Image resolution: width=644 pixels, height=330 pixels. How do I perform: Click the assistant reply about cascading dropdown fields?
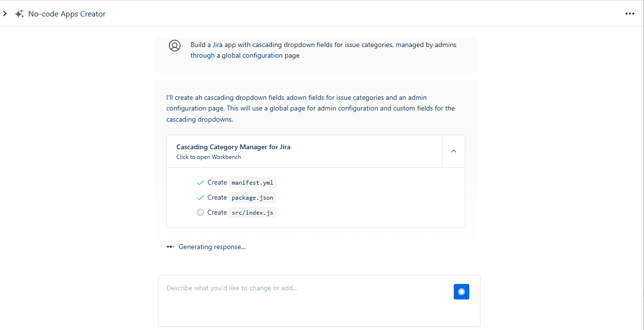click(x=311, y=109)
